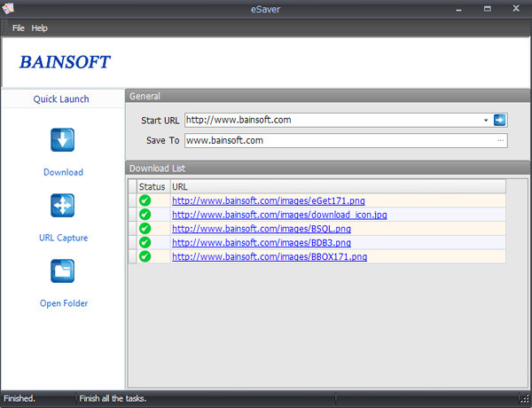Viewport: 532px width, 408px height.
Task: Click the Quick Launch heading
Action: [61, 99]
